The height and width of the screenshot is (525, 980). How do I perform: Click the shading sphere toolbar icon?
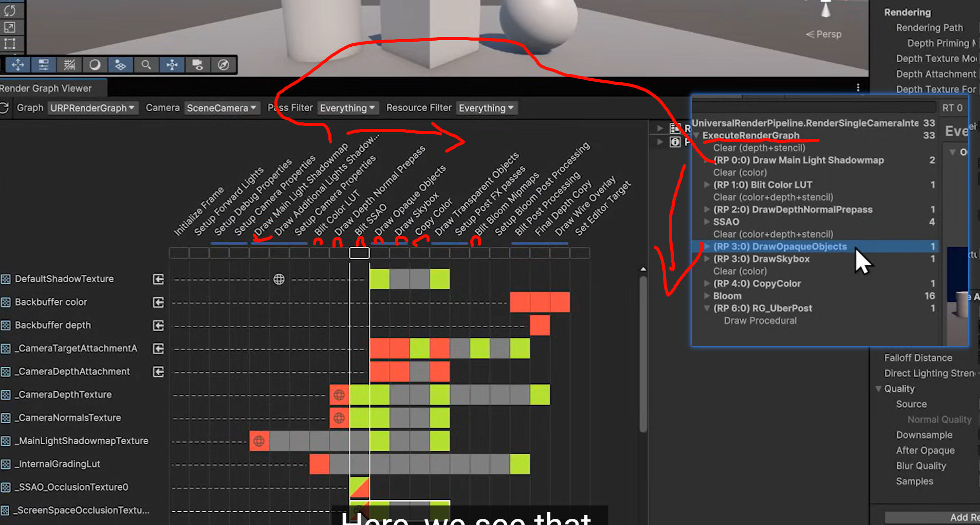coord(95,65)
